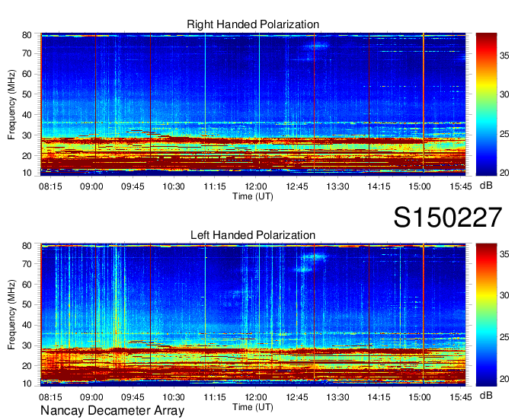
Task: Click the Left Handed plot color scale bar
Action: (x=486, y=315)
